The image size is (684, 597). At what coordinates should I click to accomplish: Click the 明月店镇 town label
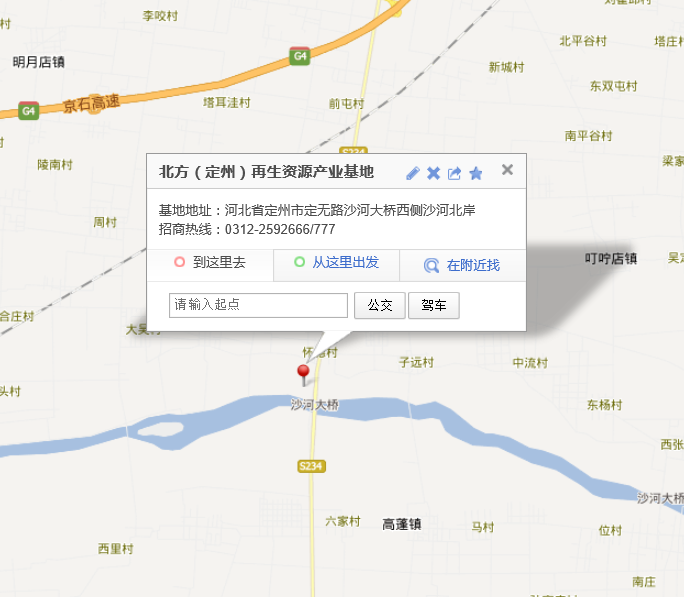click(x=38, y=62)
